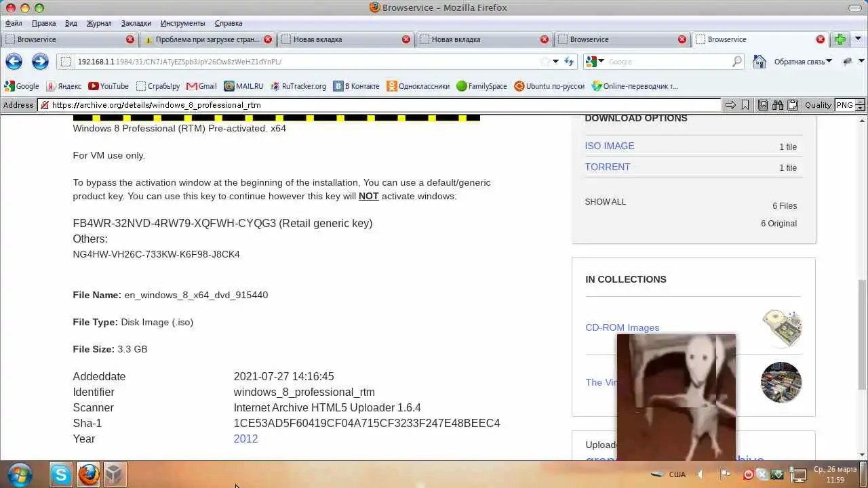Image resolution: width=868 pixels, height=488 pixels.
Task: Click the Browservice download/image icon
Action: (x=763, y=105)
